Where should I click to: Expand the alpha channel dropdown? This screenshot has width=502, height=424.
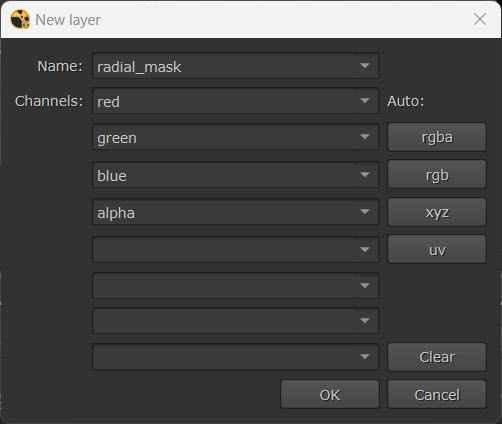point(365,212)
